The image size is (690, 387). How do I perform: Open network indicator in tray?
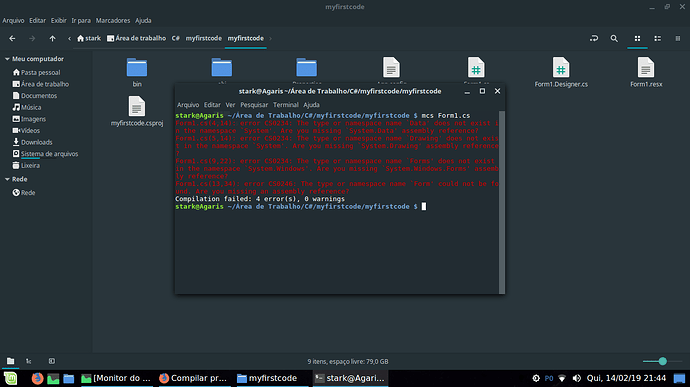[562, 378]
